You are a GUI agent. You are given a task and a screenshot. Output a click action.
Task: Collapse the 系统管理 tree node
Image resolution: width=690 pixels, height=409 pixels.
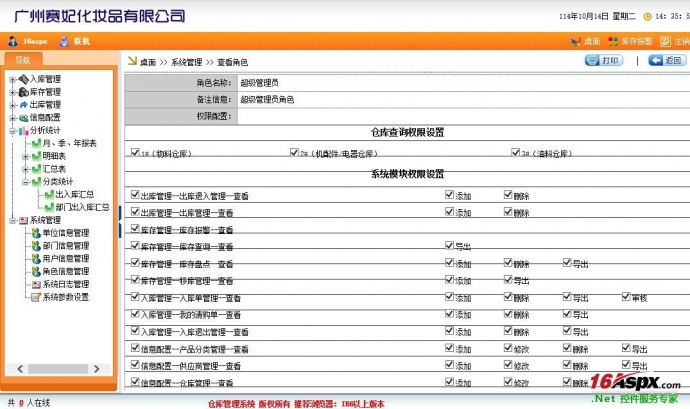(x=13, y=221)
